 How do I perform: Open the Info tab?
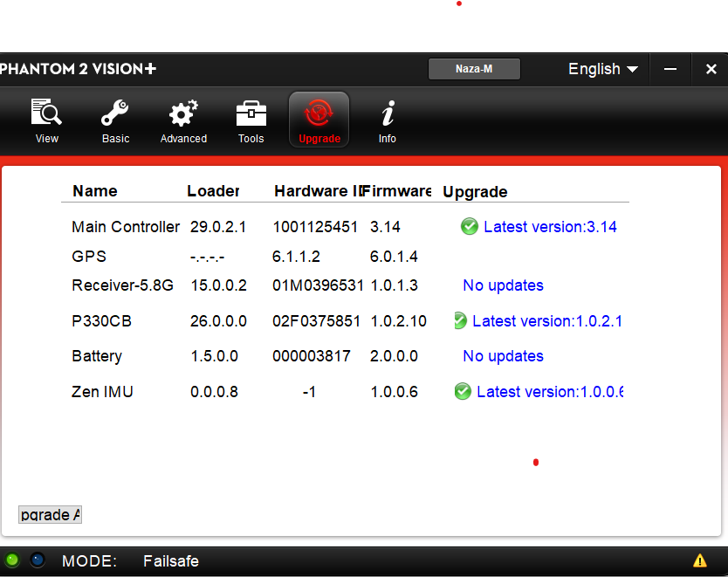(388, 120)
